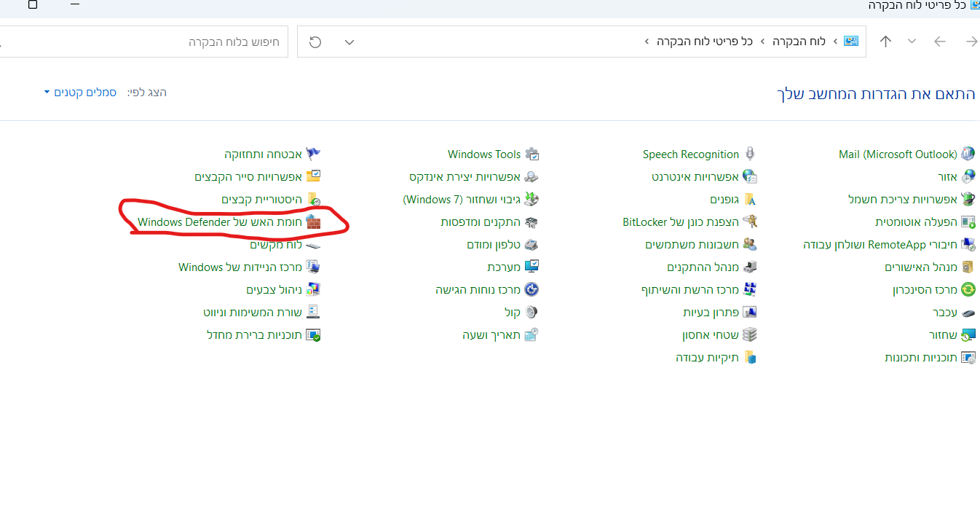Open תוכניות ותכונות link
This screenshot has width=980, height=529.
920,357
